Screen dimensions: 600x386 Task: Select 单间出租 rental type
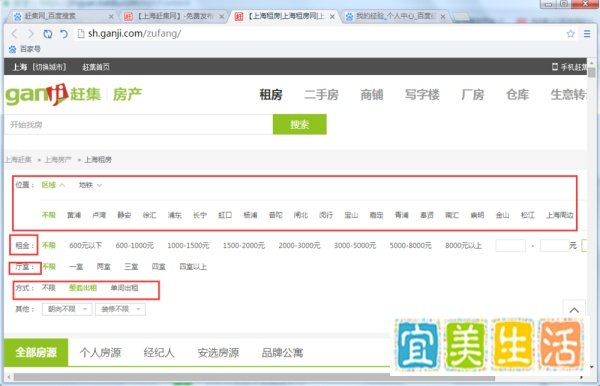pyautogui.click(x=124, y=288)
